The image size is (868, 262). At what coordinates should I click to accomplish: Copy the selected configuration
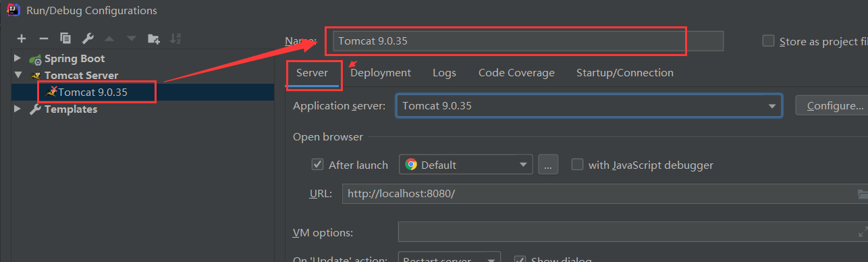coord(65,38)
